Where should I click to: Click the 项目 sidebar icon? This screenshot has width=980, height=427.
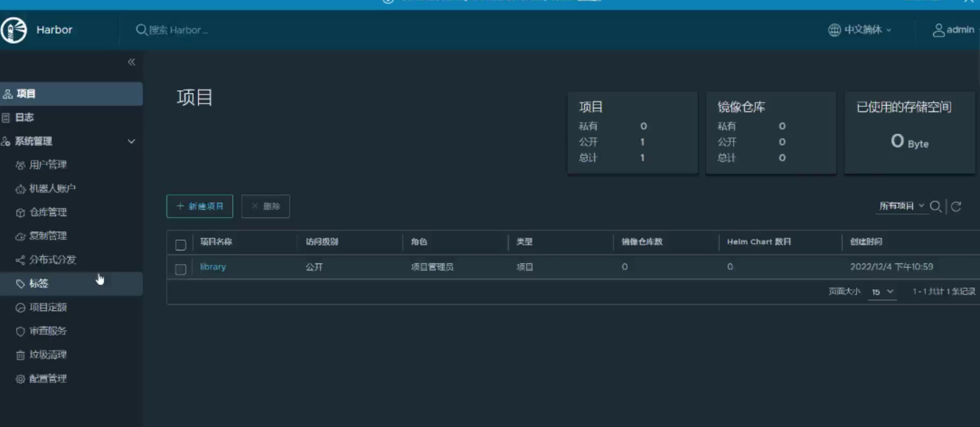pyautogui.click(x=8, y=94)
